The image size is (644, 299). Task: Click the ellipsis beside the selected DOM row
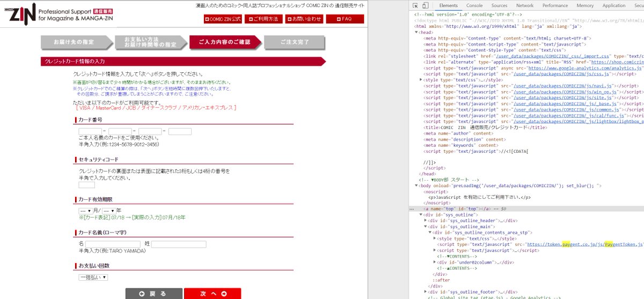[x=412, y=208]
